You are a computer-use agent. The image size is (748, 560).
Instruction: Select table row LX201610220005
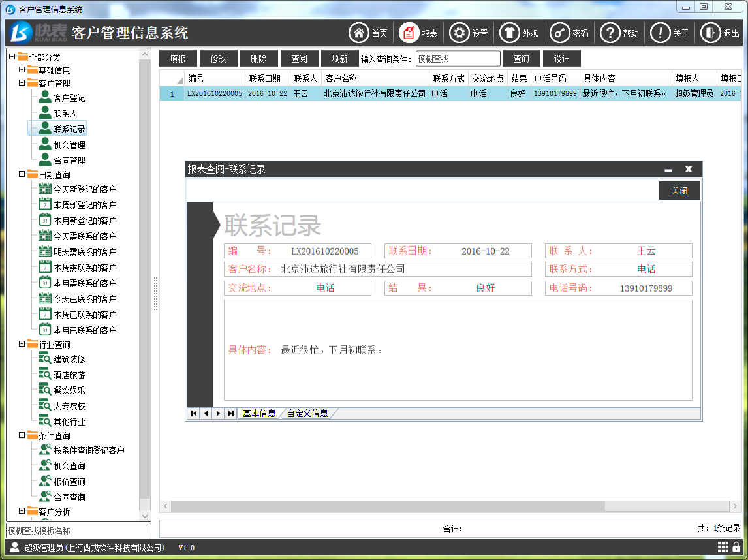coord(450,93)
